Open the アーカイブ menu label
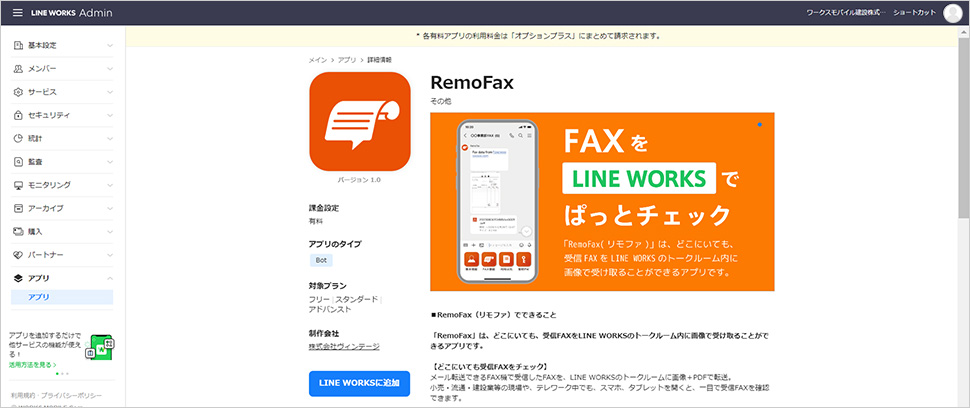 46,208
